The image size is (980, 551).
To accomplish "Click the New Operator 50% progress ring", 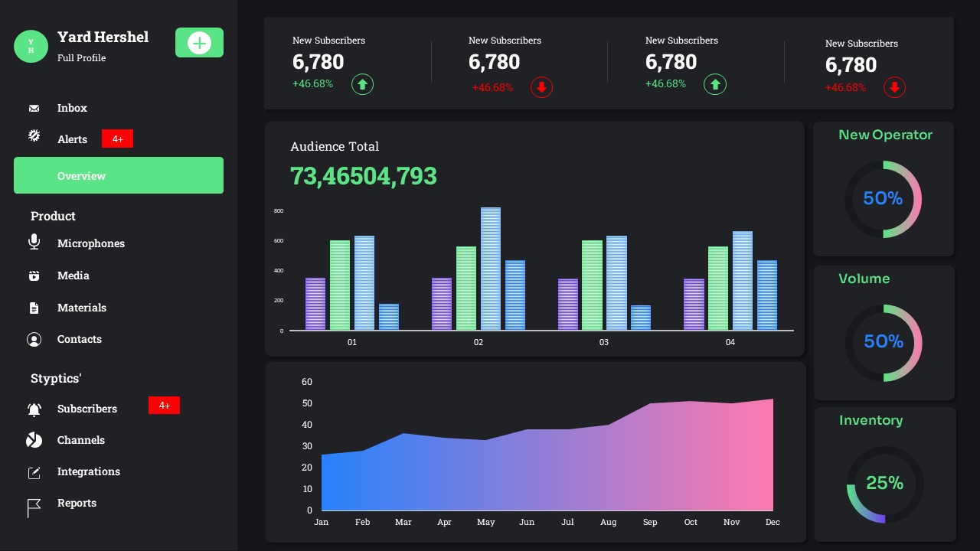I will 883,199.
